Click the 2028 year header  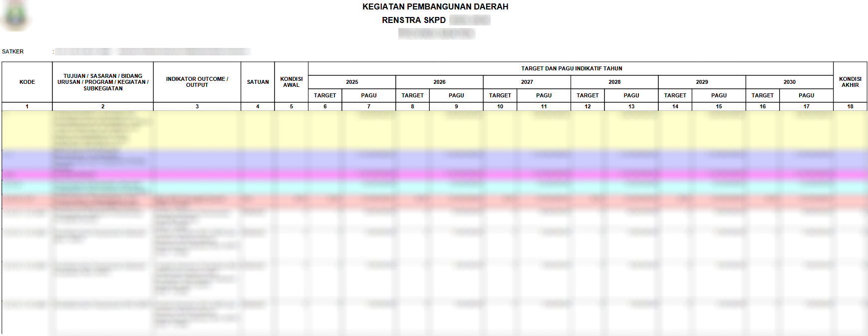[x=614, y=82]
